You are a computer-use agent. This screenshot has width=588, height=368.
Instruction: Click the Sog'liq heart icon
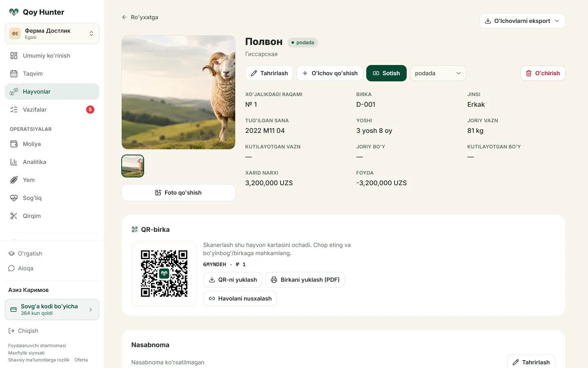14,198
